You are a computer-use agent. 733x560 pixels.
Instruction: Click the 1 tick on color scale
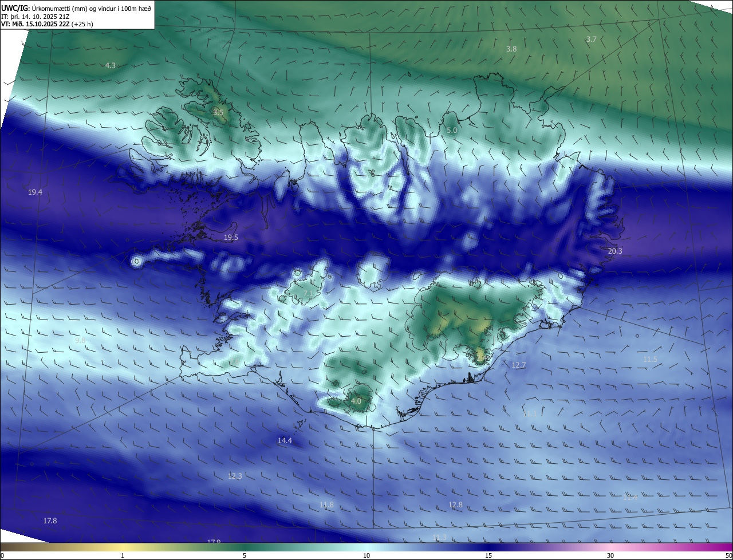coord(123,556)
